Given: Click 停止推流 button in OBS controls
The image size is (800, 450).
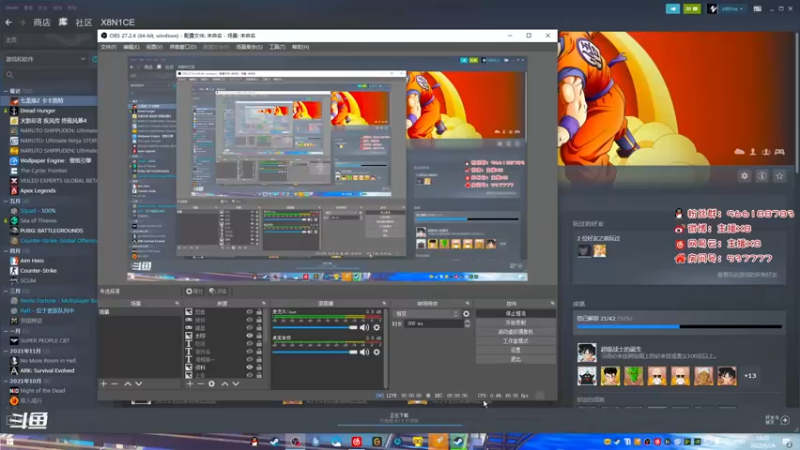Looking at the screenshot, I should (515, 313).
